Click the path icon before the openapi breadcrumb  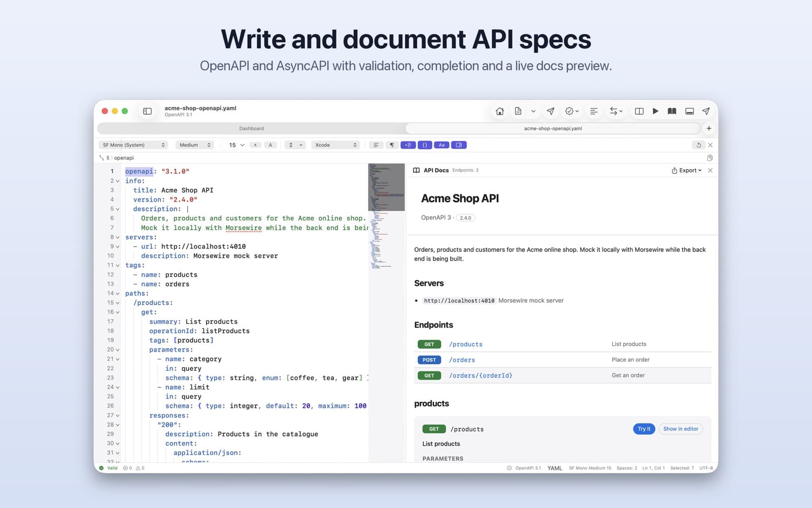[101, 158]
